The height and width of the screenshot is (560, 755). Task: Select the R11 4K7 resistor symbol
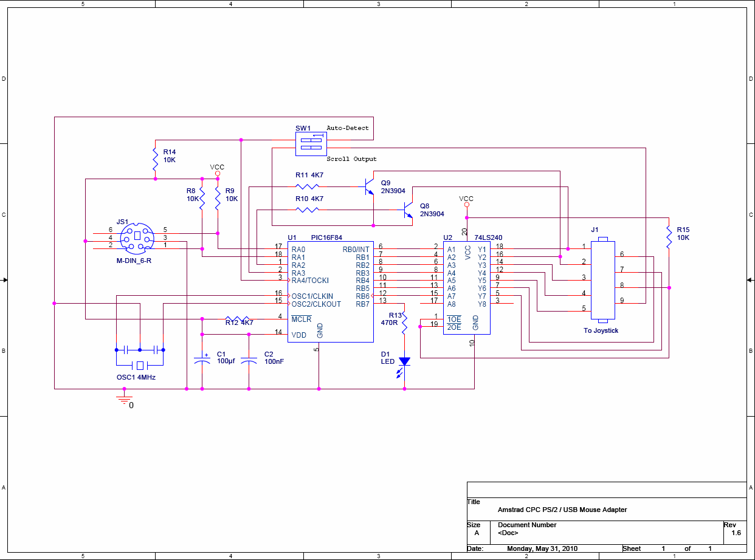pos(308,186)
